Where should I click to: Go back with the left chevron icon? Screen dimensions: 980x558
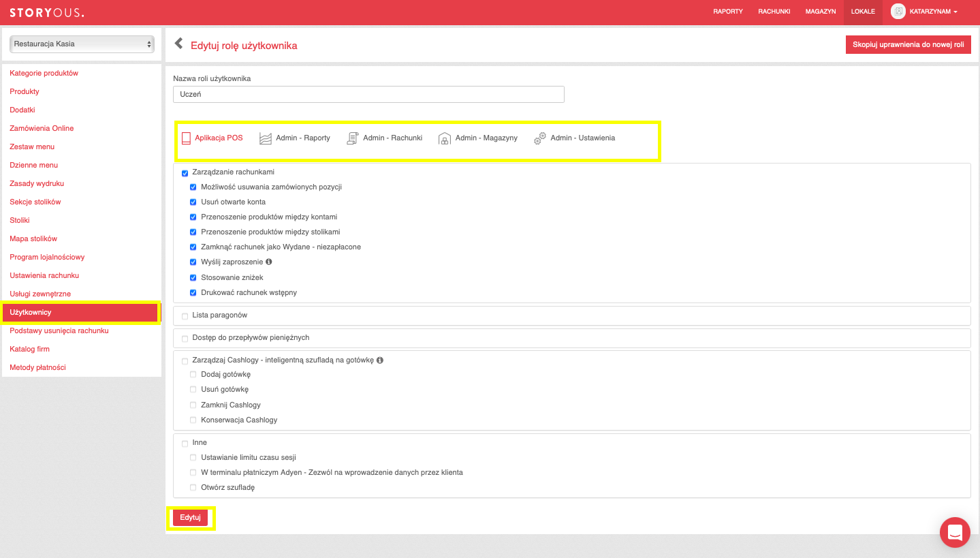click(x=179, y=44)
